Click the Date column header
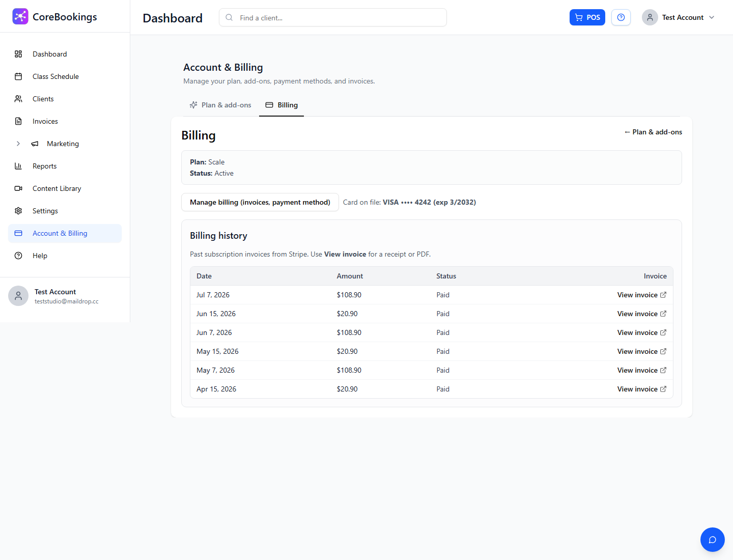 [x=204, y=276]
